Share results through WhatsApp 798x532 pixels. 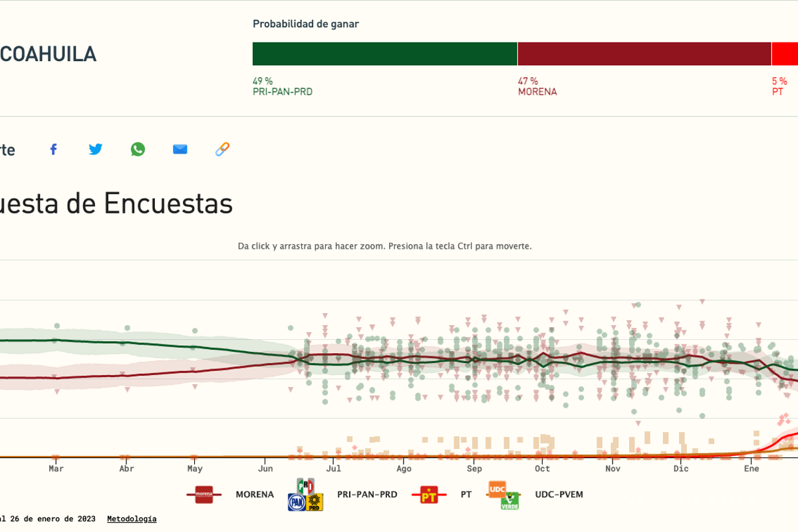pyautogui.click(x=138, y=149)
